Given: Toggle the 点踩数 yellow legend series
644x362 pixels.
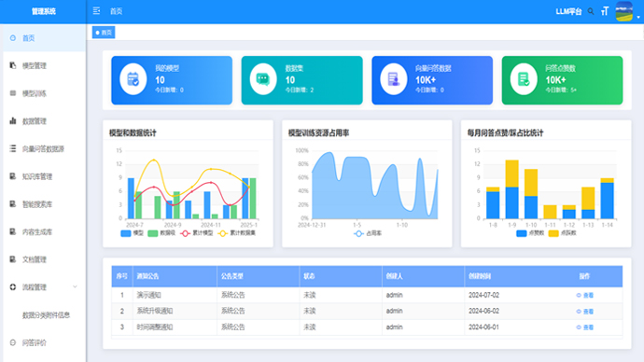Looking at the screenshot, I should pos(562,233).
